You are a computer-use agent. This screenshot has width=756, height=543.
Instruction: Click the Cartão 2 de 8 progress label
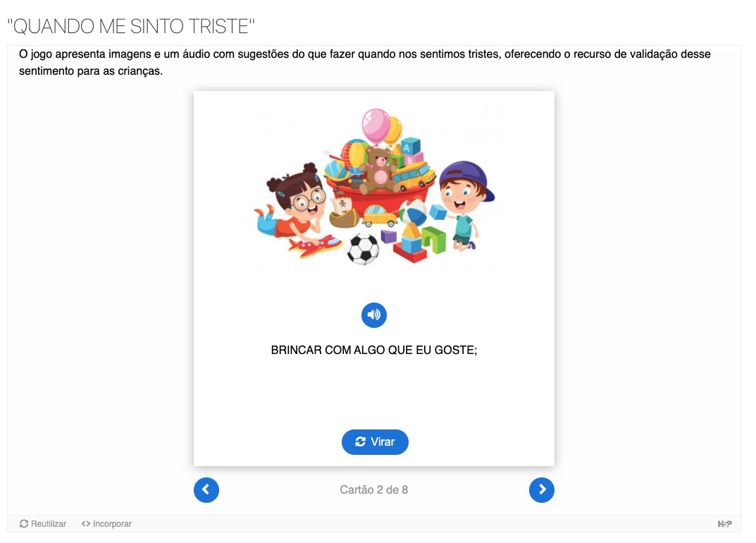coord(373,490)
